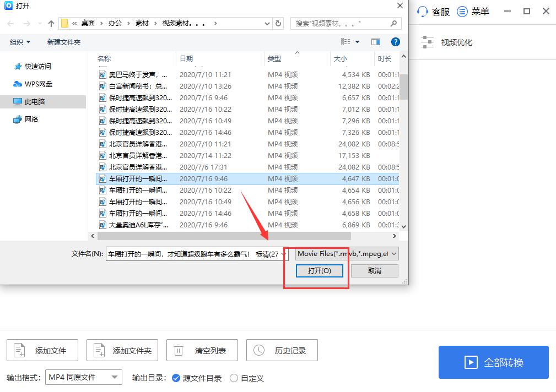The width and height of the screenshot is (556, 392).
Task: Open the view options dropdown arrow
Action: point(356,42)
